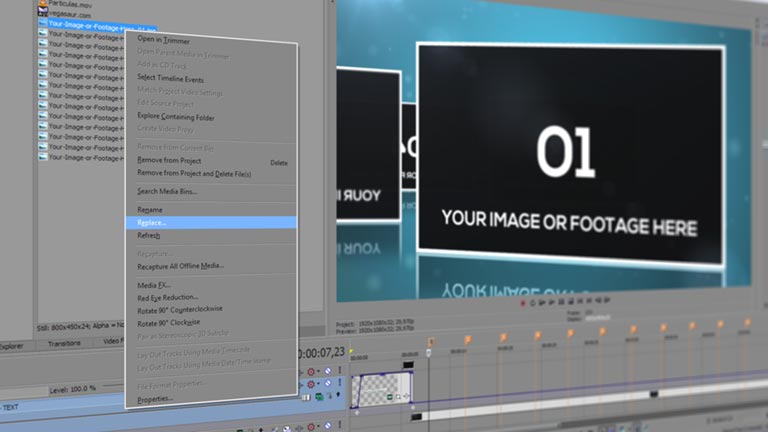Click the playhead handle on the ruler

pyautogui.click(x=429, y=353)
